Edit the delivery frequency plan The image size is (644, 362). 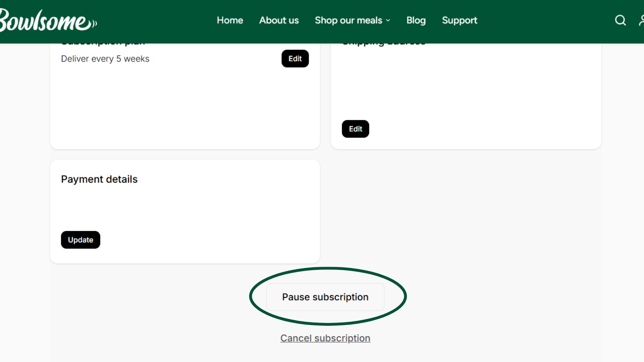(295, 59)
